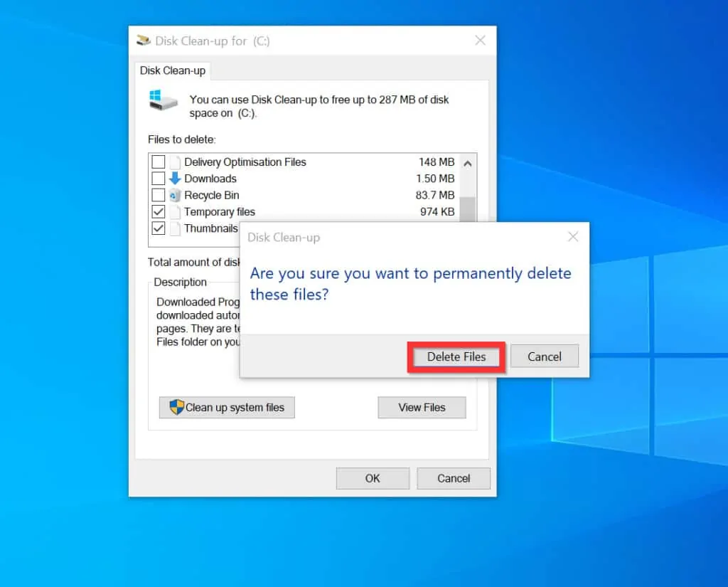Image resolution: width=728 pixels, height=587 pixels.
Task: Click the View Files button
Action: [x=422, y=407]
